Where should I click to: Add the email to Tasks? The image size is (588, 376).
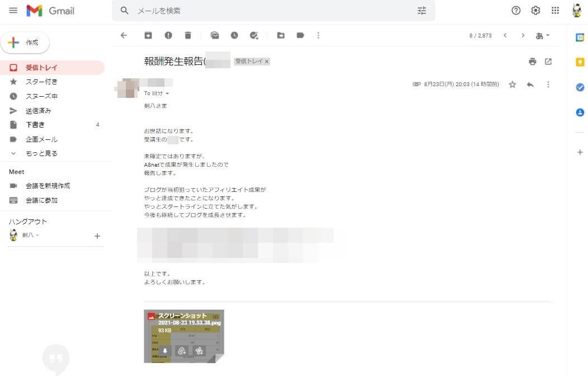[x=254, y=35]
